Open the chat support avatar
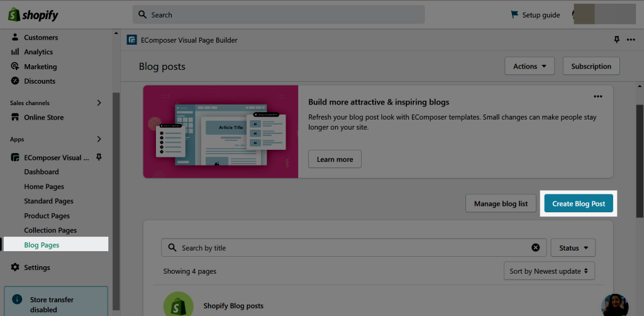 tap(615, 305)
